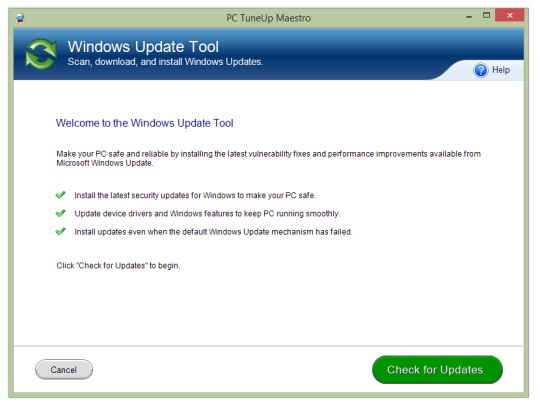
Task: Click checkmark beside Install updates even when failed
Action: point(61,231)
